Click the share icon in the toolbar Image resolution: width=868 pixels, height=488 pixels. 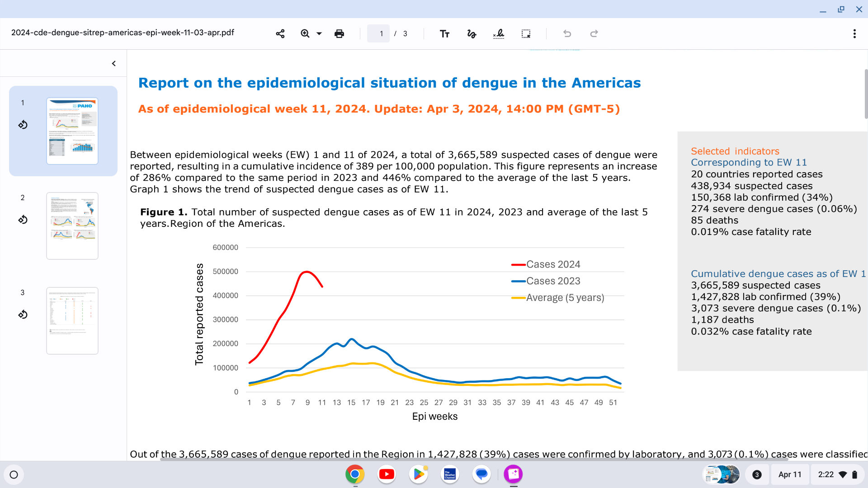coord(280,34)
